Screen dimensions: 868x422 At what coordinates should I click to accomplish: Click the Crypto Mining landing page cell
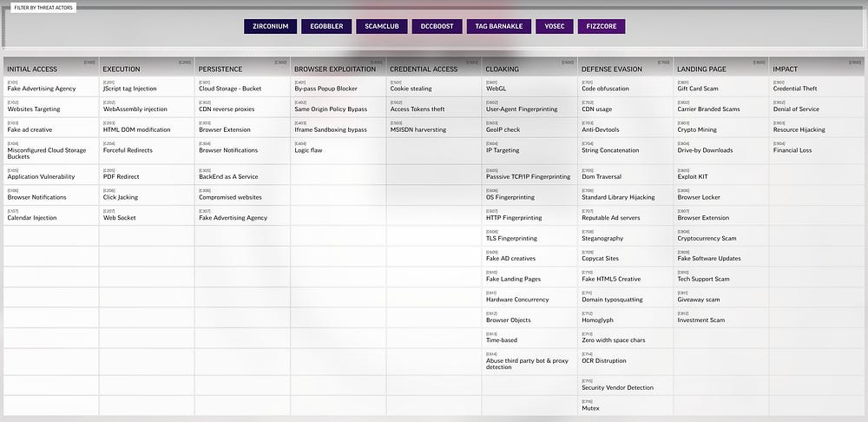[721, 128]
